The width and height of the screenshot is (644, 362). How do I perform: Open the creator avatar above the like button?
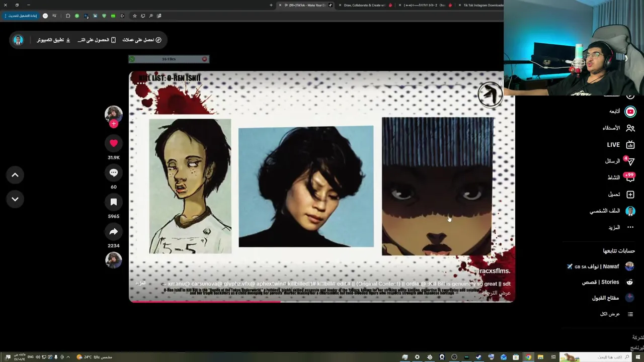click(114, 114)
